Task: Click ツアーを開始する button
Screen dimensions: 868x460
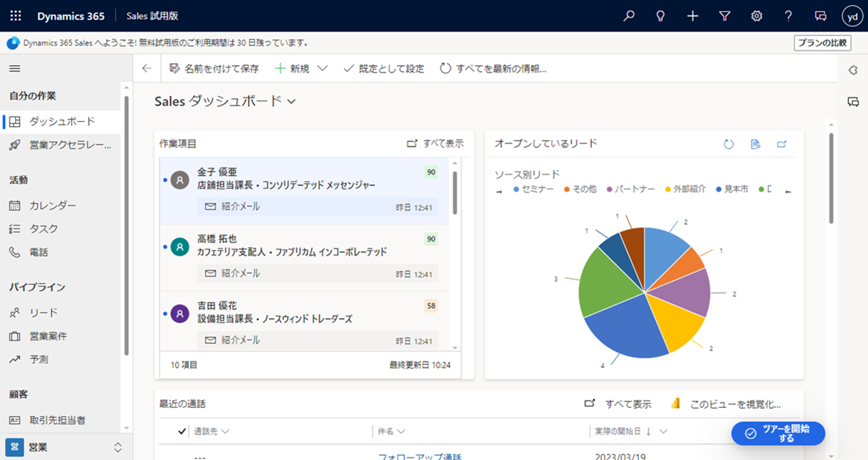Action: tap(778, 434)
